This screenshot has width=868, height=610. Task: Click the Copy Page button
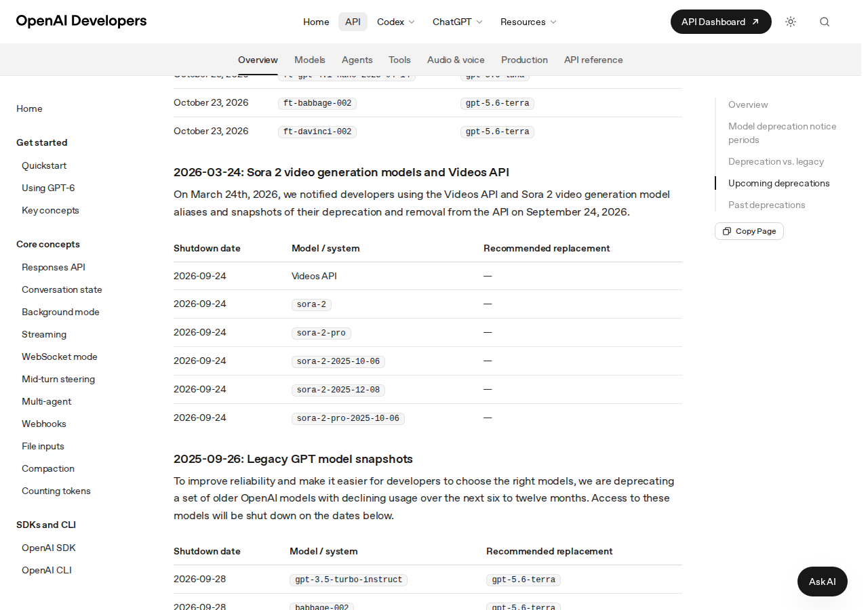point(749,231)
